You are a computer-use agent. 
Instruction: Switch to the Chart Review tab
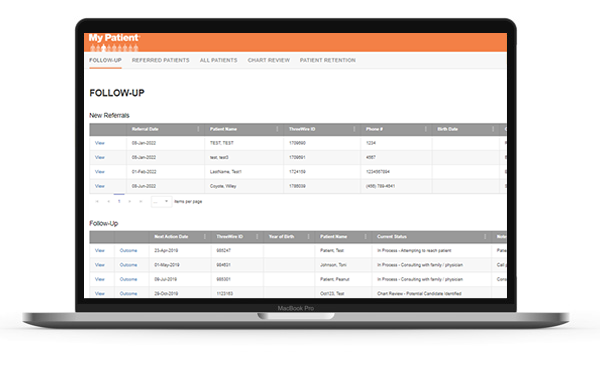point(269,60)
